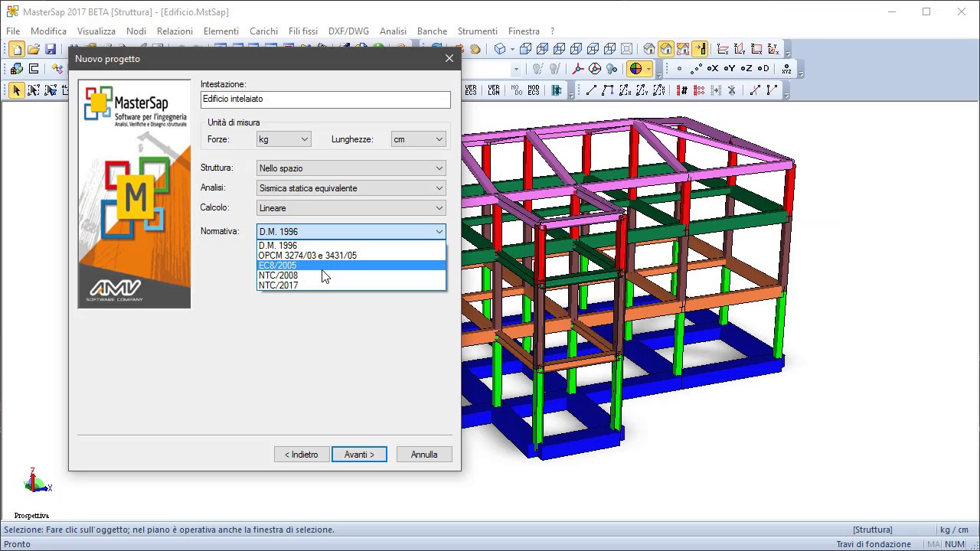Click the VER EC3 verification icon
This screenshot has height=551, width=980.
point(471,90)
